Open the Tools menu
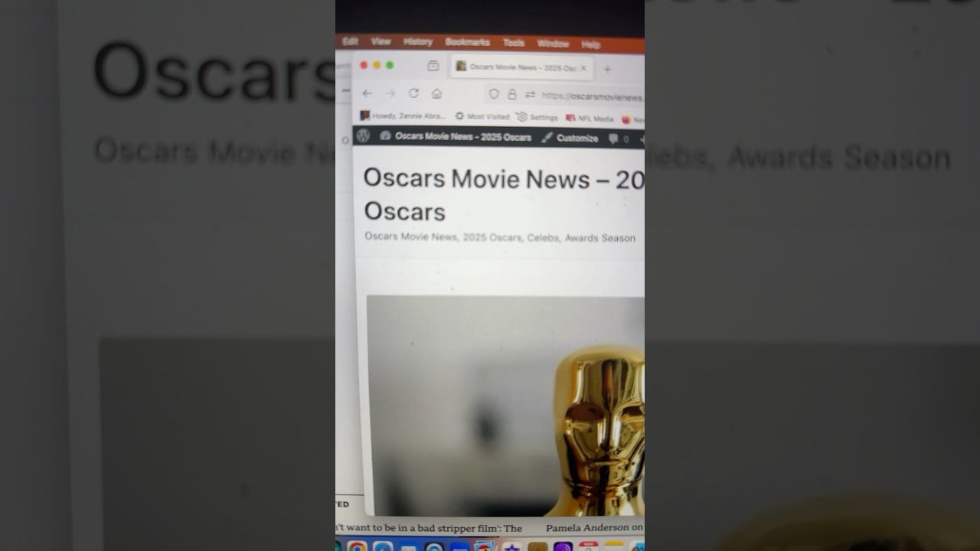980x551 pixels. tap(514, 44)
